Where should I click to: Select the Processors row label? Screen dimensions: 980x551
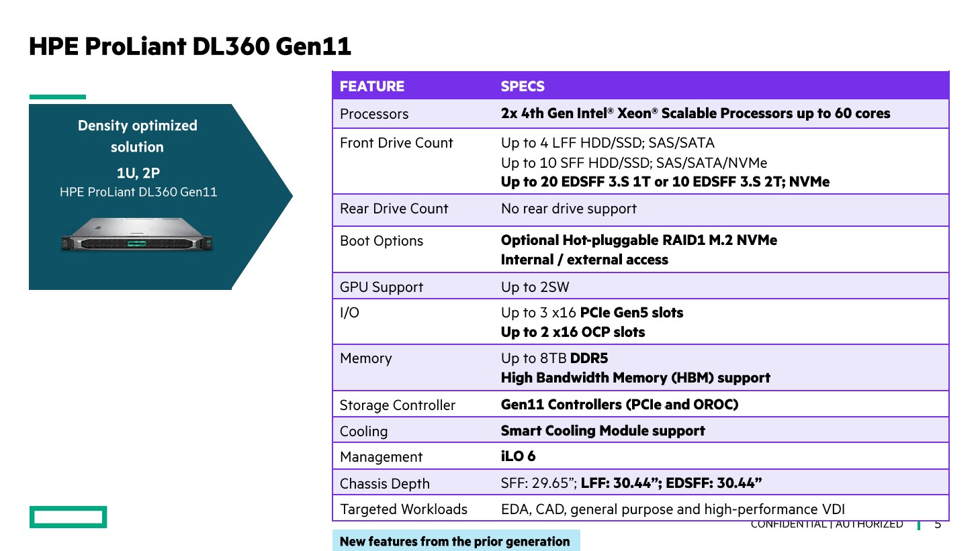[374, 114]
